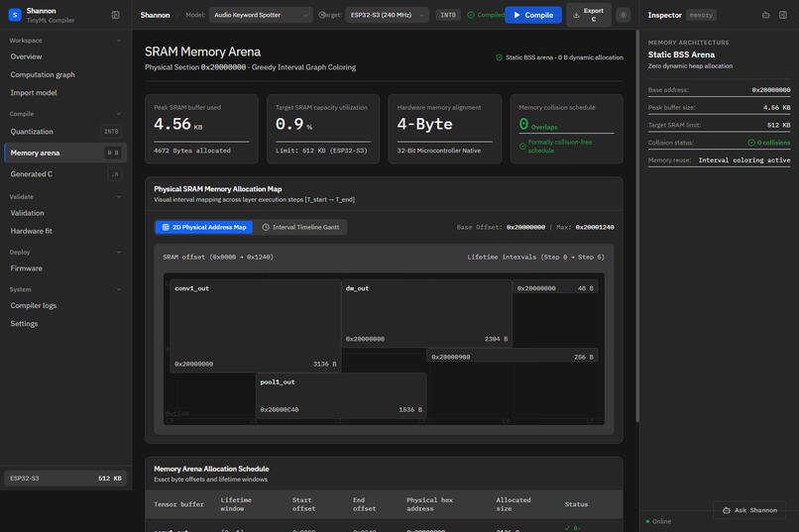Image resolution: width=799 pixels, height=532 pixels.
Task: Open Validation page
Action: pos(65,213)
